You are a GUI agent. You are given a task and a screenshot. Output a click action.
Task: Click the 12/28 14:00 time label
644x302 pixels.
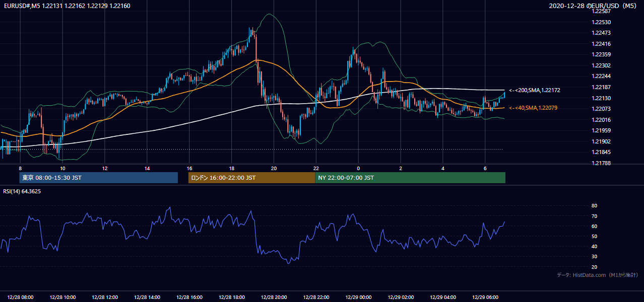pyautogui.click(x=147, y=297)
